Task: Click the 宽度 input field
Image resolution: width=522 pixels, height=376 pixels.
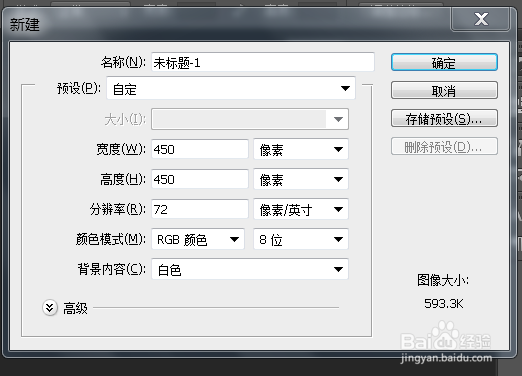Action: 200,149
